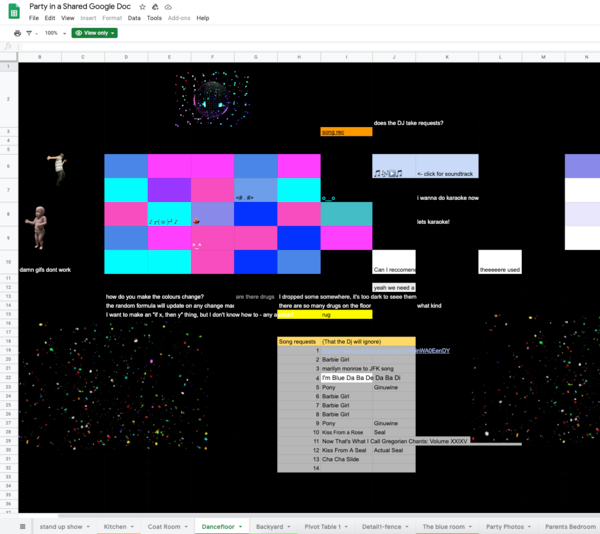The image size is (600, 534).
Task: Switch to the Coat Room sheet tab
Action: [164, 526]
